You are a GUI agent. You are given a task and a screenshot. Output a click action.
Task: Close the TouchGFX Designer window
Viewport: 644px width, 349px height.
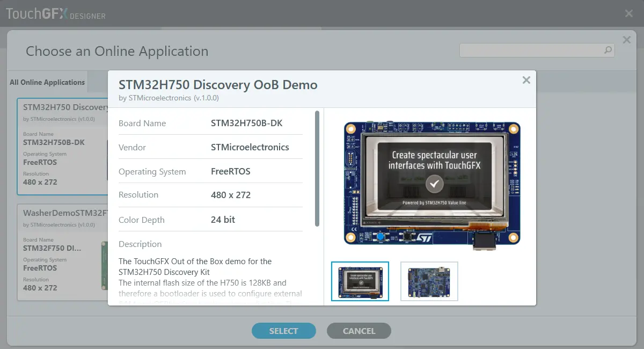[x=629, y=13]
